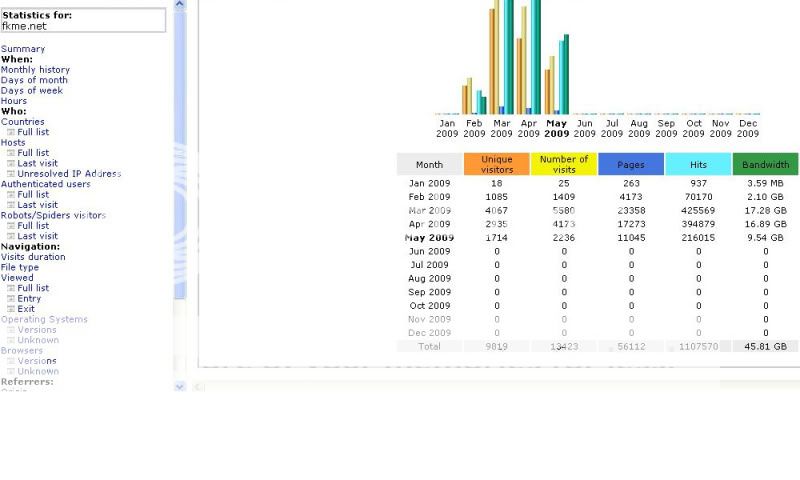Click the icon beside Authenticated users Full list

[11, 195]
